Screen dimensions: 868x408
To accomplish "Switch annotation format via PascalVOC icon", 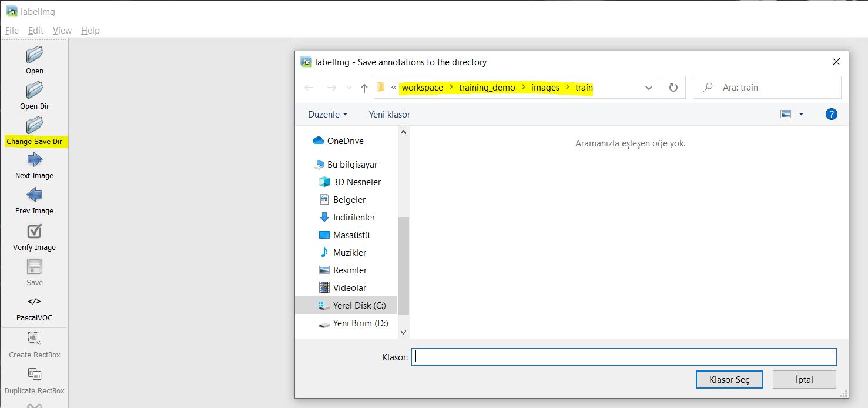I will pos(35,302).
